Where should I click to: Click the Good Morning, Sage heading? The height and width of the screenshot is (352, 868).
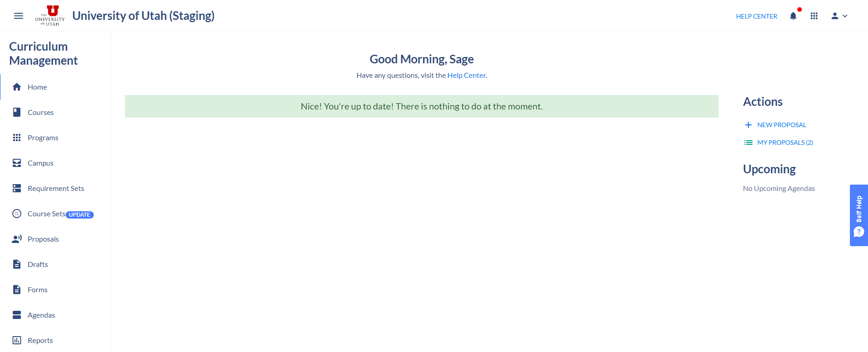(422, 59)
